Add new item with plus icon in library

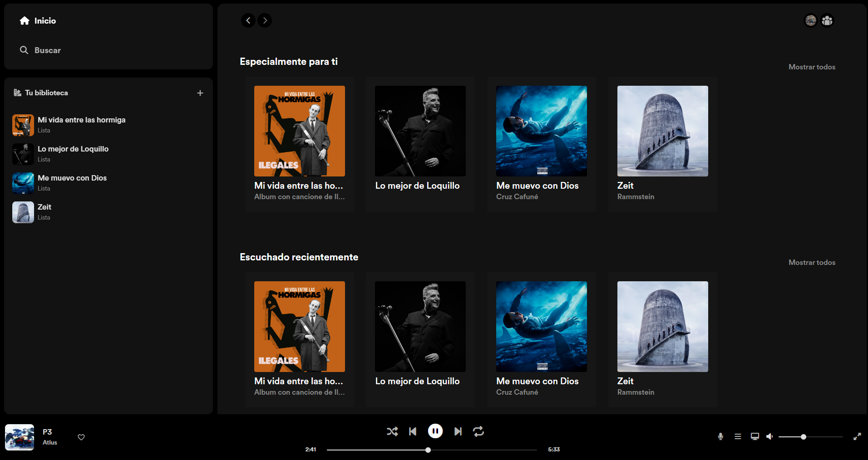click(200, 93)
